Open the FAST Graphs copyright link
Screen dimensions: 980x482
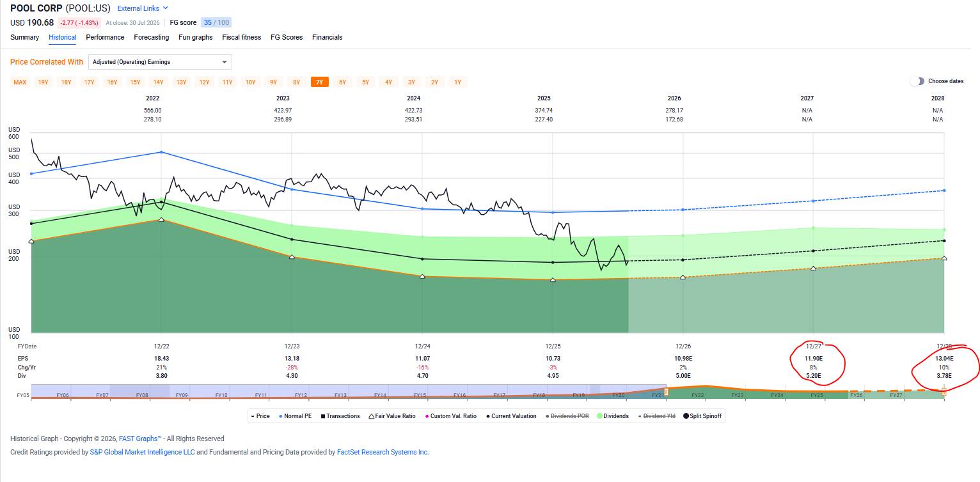[x=139, y=439]
